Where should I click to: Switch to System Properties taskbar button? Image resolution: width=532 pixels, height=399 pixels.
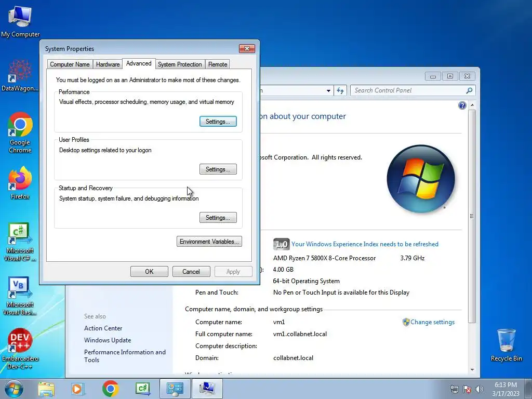207,389
